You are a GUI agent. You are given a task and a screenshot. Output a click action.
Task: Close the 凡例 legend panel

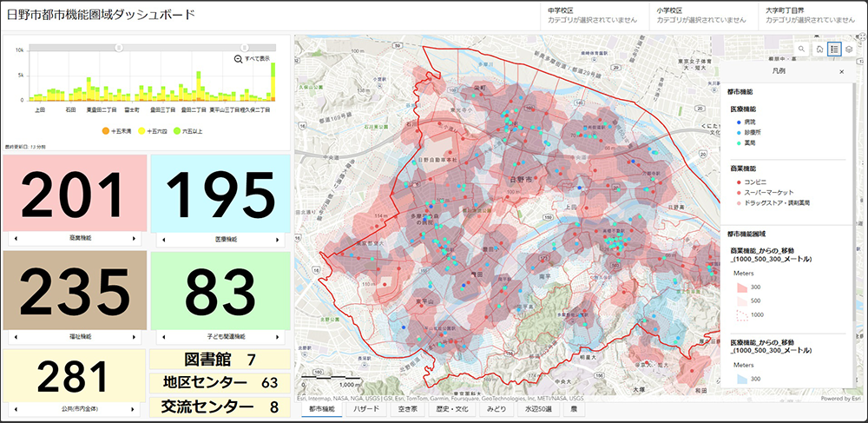coord(841,72)
